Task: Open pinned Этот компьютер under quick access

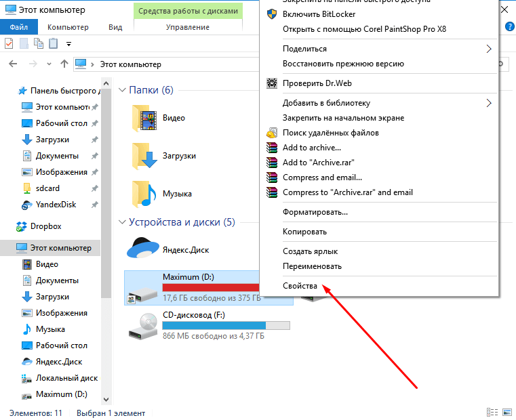Action: (56, 107)
